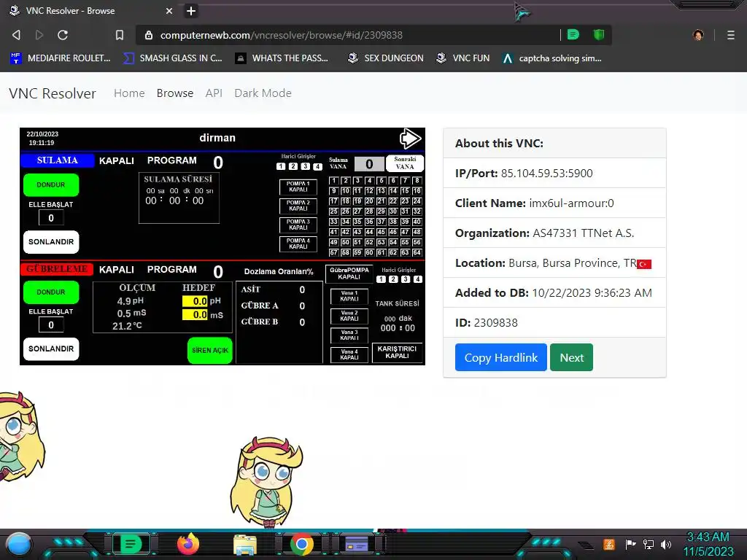Open File Explorer from the taskbar
Image resolution: width=747 pixels, height=560 pixels.
point(245,545)
